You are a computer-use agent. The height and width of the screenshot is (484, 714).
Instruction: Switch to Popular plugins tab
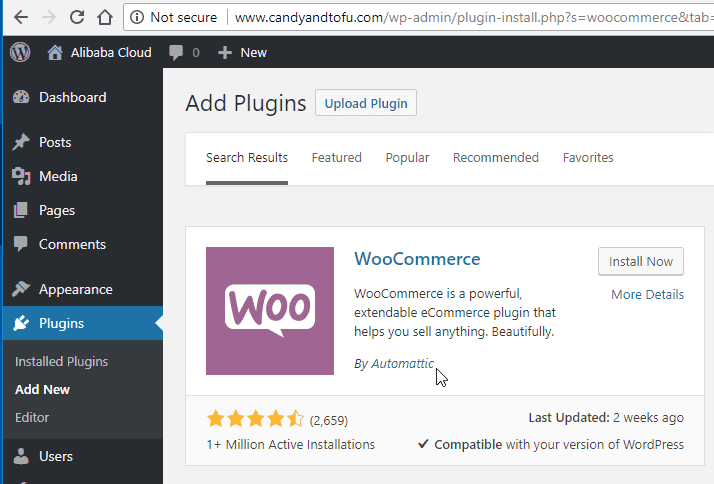[x=407, y=158]
